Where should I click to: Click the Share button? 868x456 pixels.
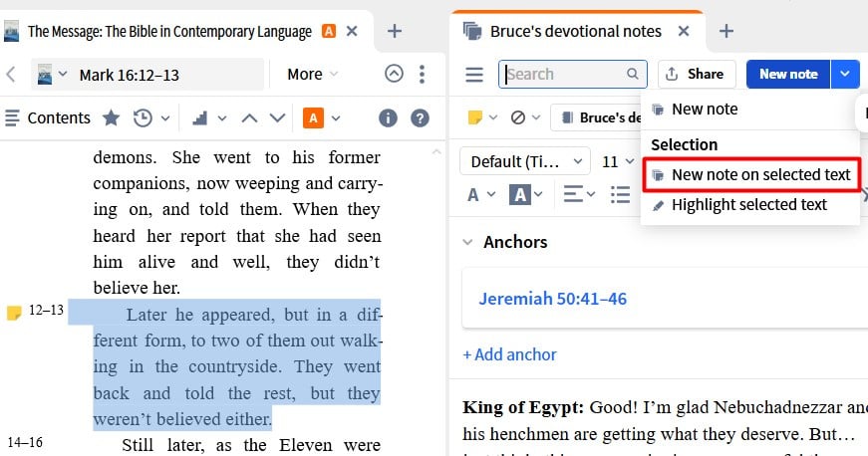click(697, 74)
